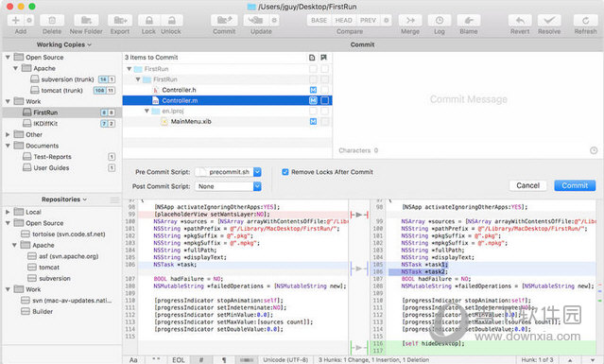The width and height of the screenshot is (604, 364).
Task: Select Test-Reports item
Action: pos(61,157)
